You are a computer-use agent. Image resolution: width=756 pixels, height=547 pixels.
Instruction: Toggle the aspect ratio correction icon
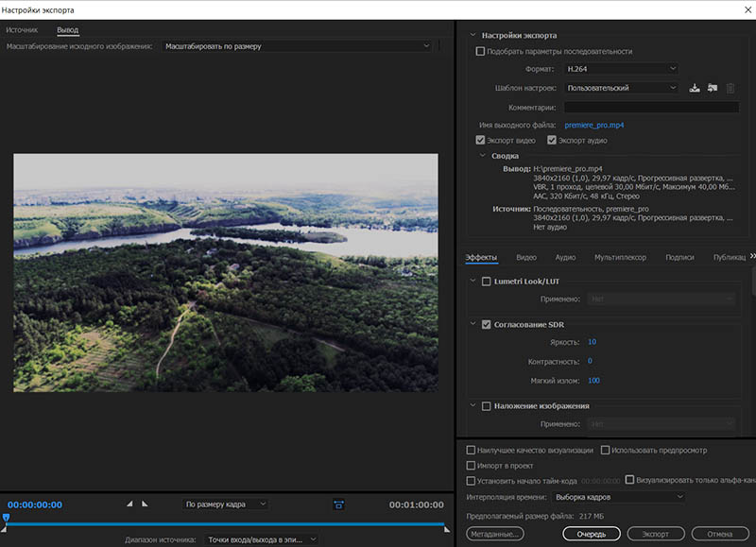point(339,504)
